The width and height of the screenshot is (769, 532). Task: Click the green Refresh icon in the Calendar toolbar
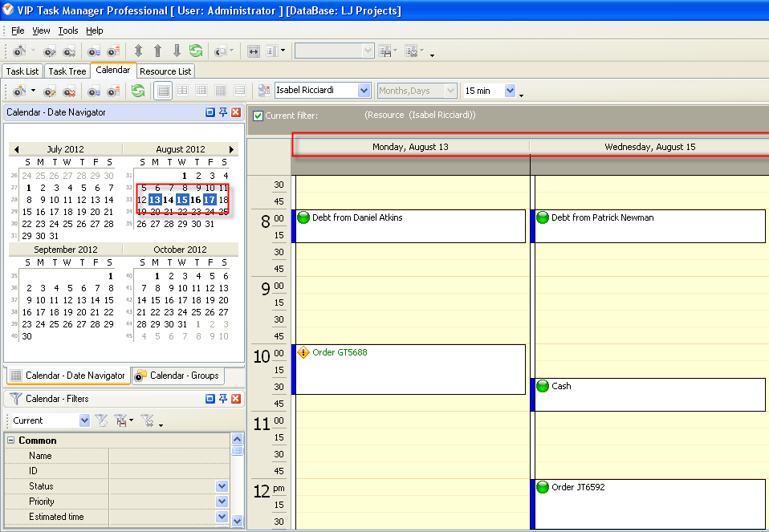(x=138, y=91)
